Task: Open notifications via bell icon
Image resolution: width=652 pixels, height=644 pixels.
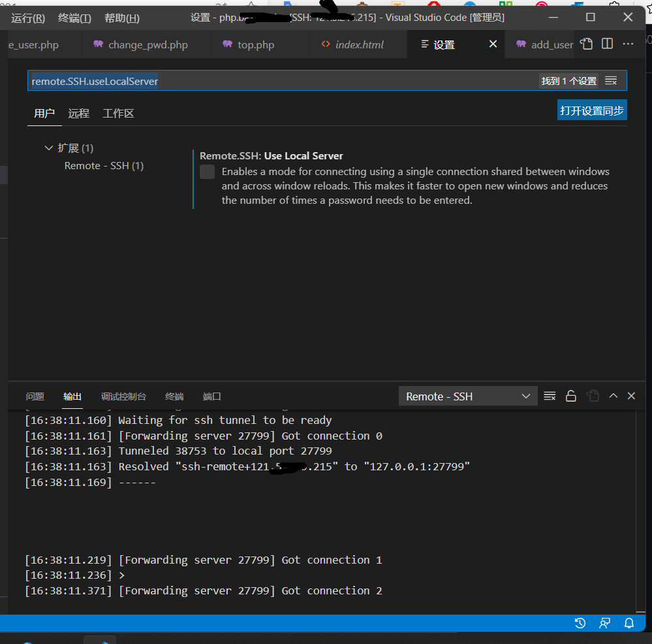Action: coord(629,623)
